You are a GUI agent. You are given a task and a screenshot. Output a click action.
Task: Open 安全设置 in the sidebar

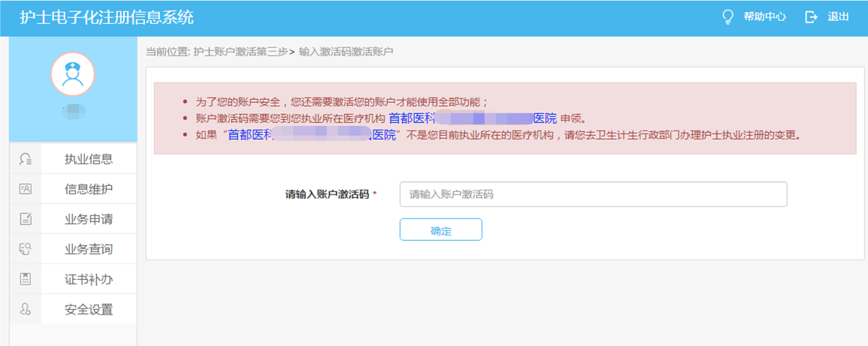[89, 309]
